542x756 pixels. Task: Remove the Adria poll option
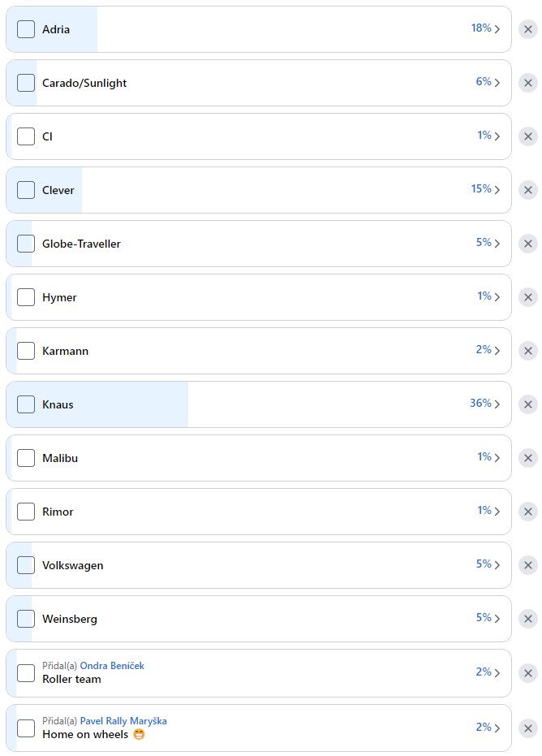click(528, 29)
